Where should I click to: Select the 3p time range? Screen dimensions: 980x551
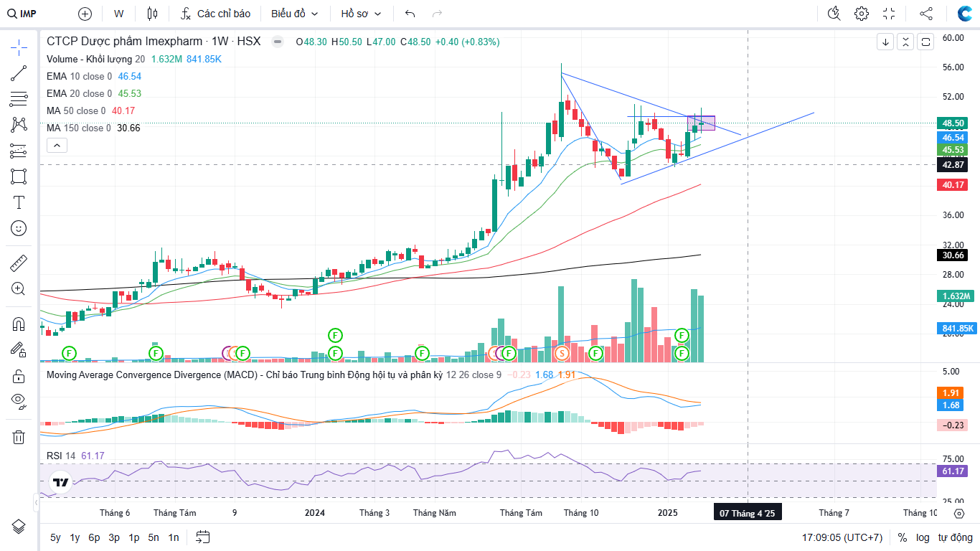(x=114, y=537)
